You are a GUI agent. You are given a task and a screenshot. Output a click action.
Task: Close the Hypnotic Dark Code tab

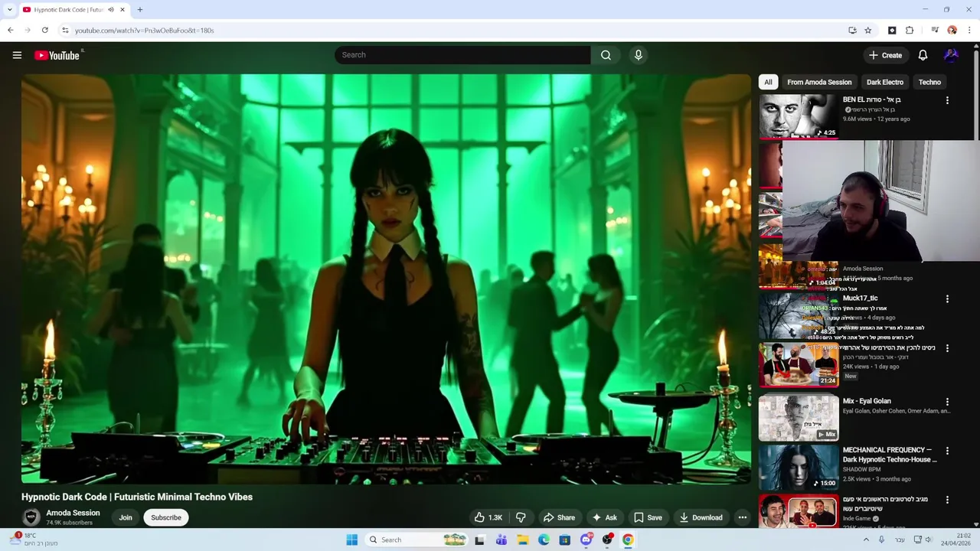(x=122, y=10)
